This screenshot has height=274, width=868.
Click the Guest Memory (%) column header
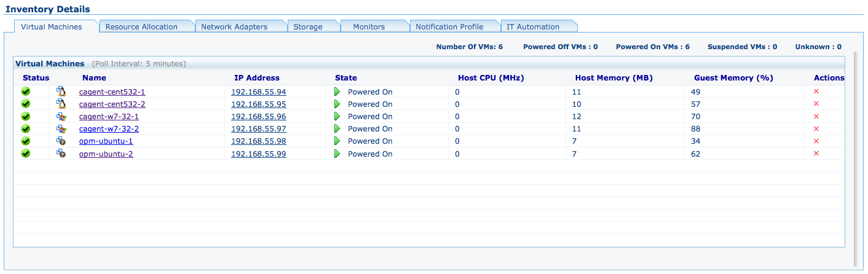[733, 78]
